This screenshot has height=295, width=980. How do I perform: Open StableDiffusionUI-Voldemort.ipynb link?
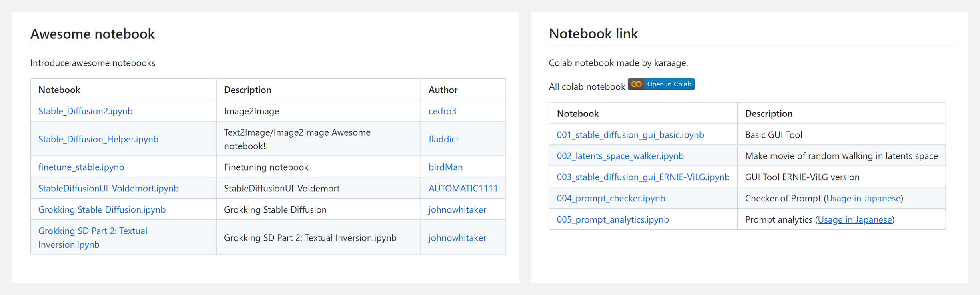click(x=108, y=189)
